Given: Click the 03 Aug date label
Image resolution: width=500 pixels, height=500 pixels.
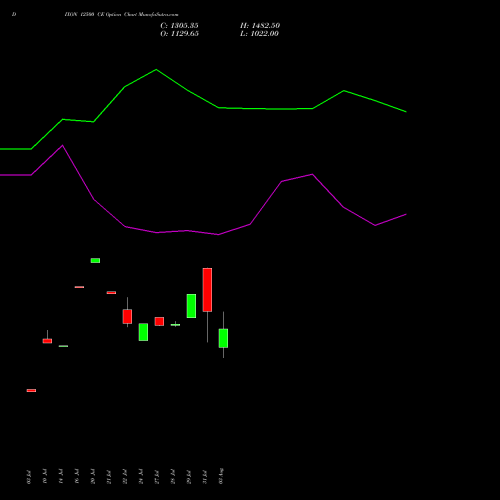Looking at the screenshot, I should [x=221, y=476].
